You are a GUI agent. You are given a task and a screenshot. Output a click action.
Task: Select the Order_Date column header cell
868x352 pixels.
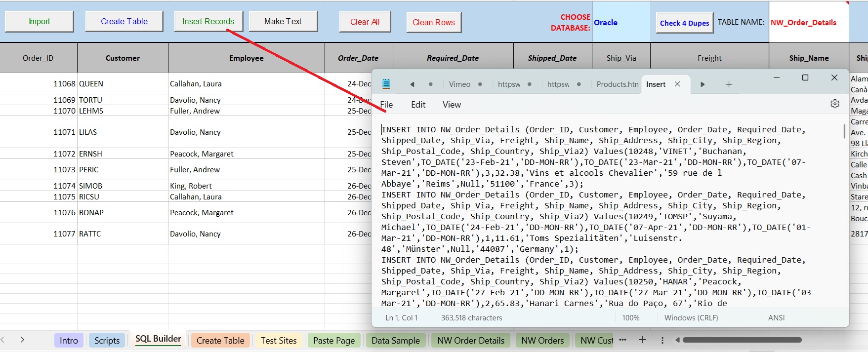point(358,58)
